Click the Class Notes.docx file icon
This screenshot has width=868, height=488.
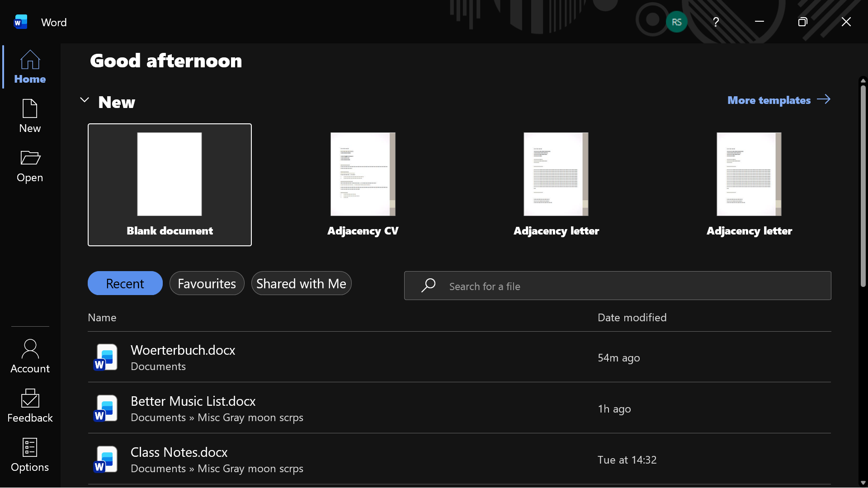(106, 460)
